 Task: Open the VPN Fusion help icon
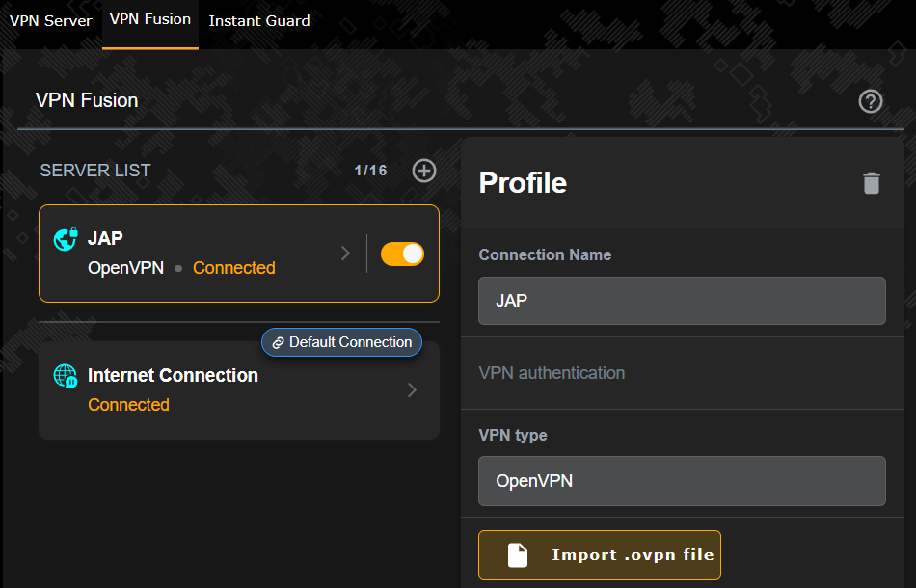[871, 101]
